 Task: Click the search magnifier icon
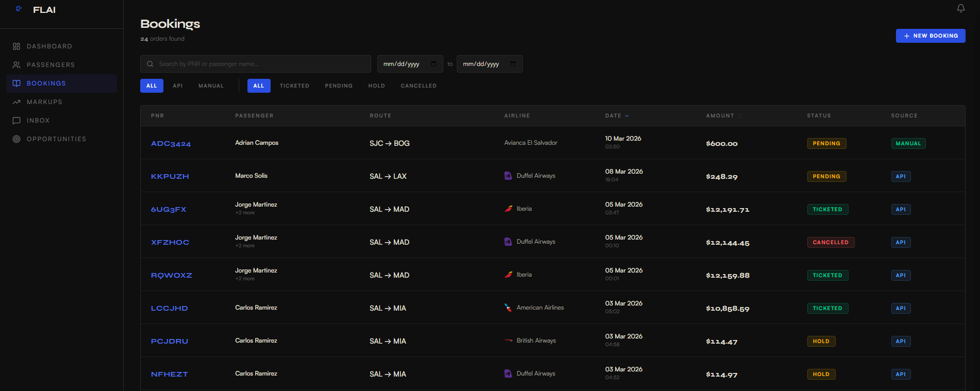150,64
